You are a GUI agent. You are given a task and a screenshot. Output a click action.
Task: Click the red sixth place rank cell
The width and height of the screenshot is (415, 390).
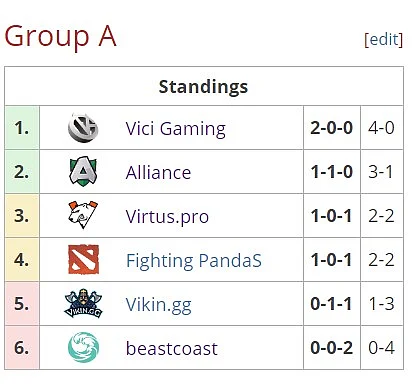22,348
